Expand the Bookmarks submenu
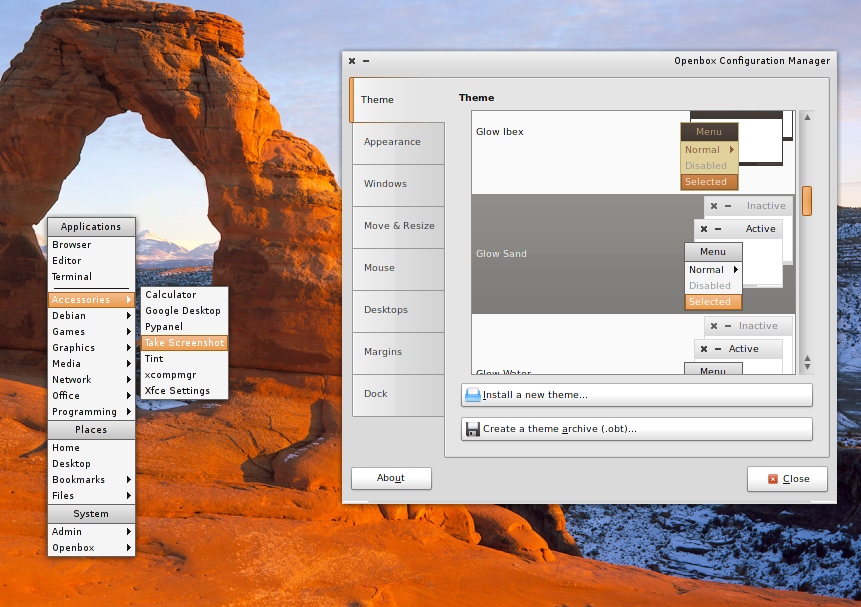 [x=91, y=480]
